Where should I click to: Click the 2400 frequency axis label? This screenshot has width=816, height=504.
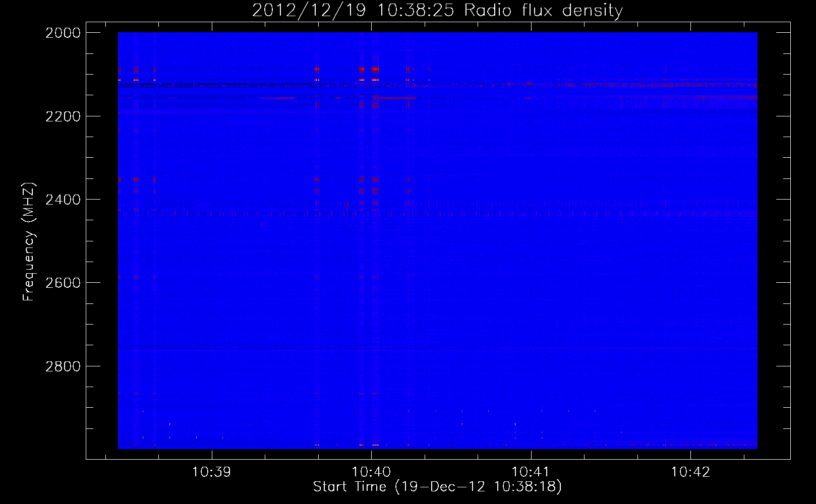(x=63, y=200)
